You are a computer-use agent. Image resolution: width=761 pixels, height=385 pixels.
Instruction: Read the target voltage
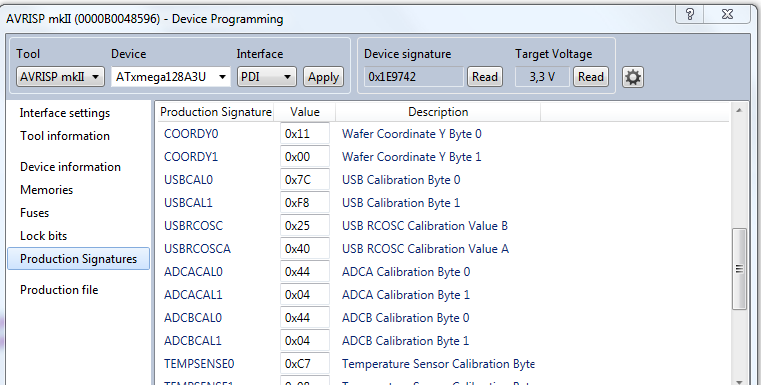coord(591,77)
